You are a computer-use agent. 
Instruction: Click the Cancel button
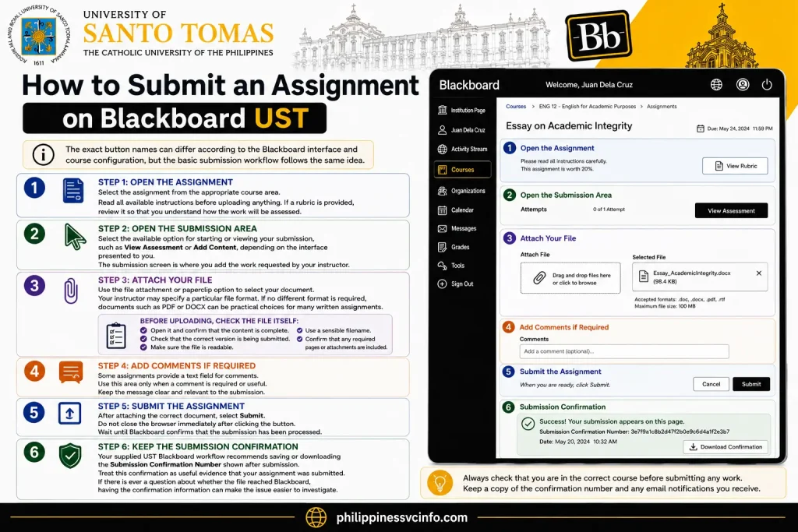coord(711,384)
